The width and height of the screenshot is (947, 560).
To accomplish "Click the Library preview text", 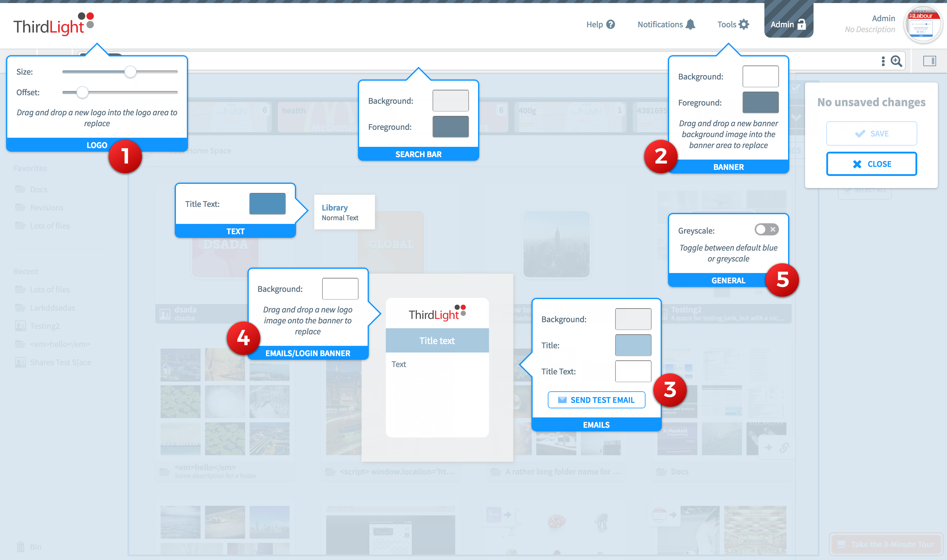I will pos(335,207).
